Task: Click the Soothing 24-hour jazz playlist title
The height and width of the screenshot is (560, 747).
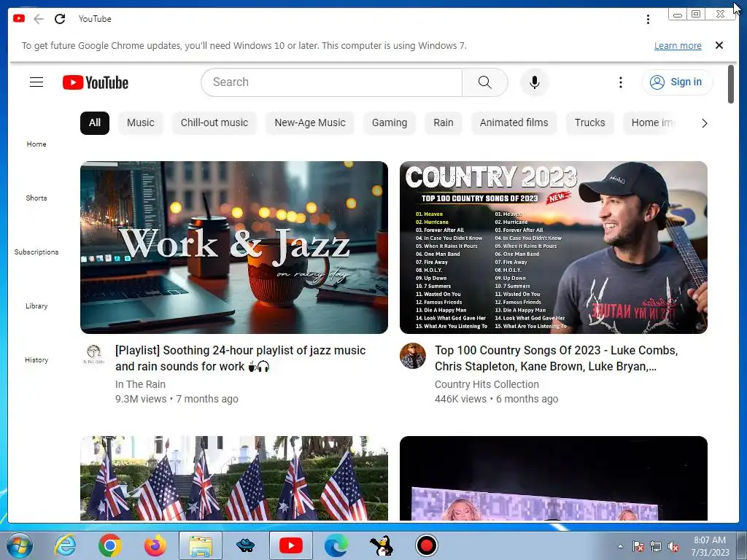Action: pyautogui.click(x=240, y=358)
